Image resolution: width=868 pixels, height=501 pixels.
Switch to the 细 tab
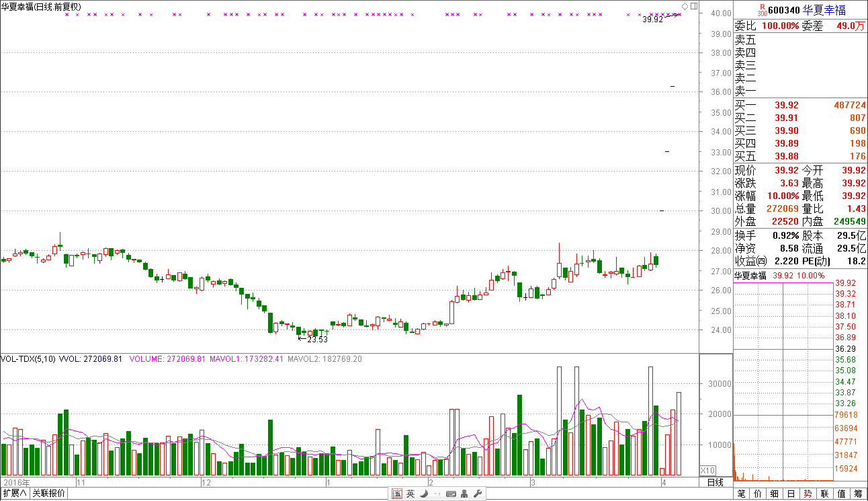775,494
